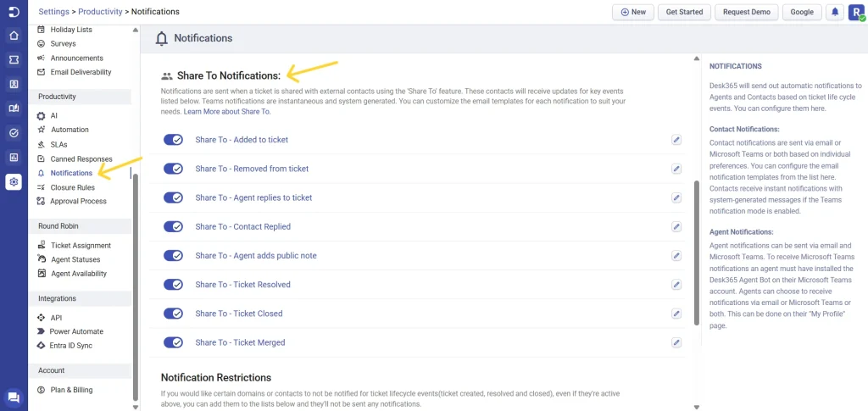
Task: Open the reports chart icon in rail
Action: (x=14, y=157)
